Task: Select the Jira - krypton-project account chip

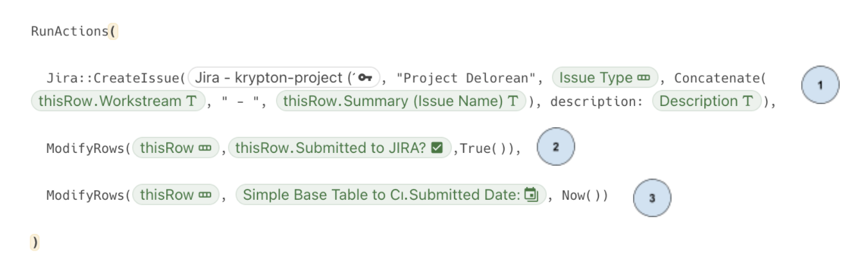Action: pyautogui.click(x=283, y=78)
